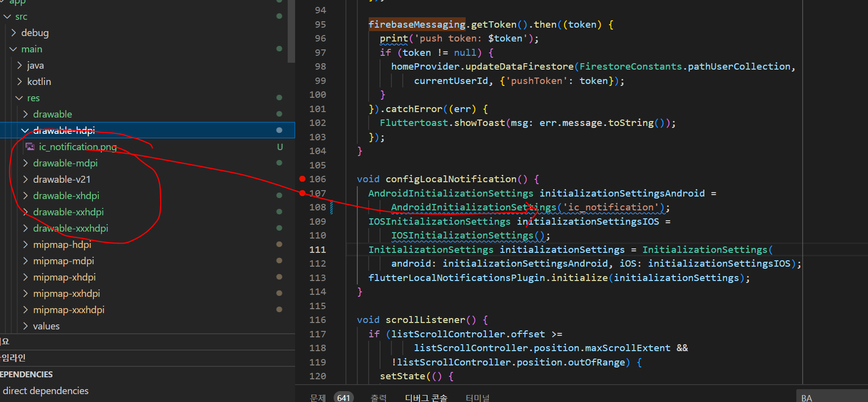Collapse the main folder chevron
The image size is (868, 402).
pyautogui.click(x=13, y=49)
